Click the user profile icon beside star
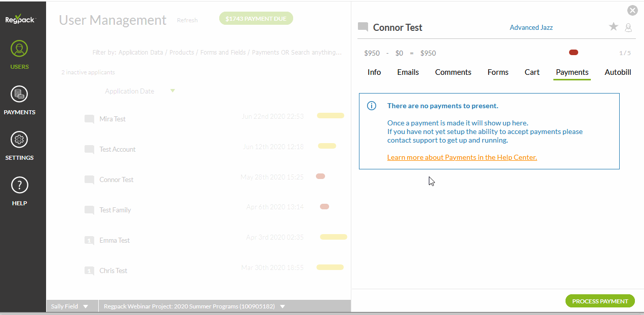This screenshot has height=315, width=644. click(x=628, y=28)
